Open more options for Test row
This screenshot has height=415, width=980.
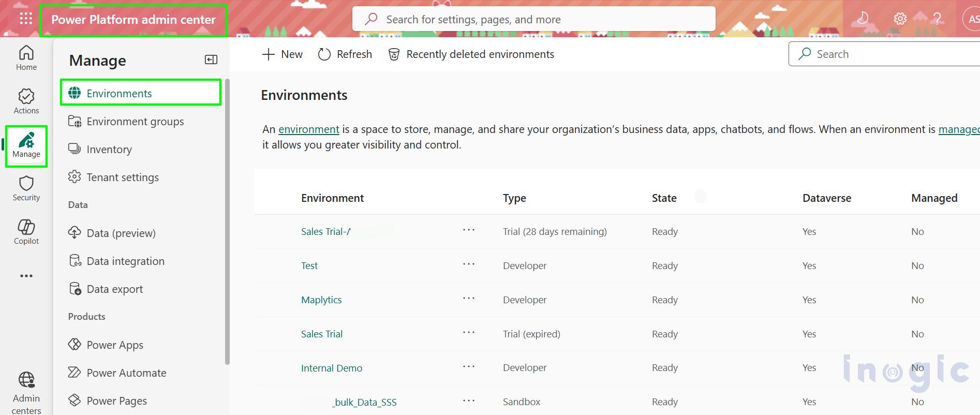[469, 264]
